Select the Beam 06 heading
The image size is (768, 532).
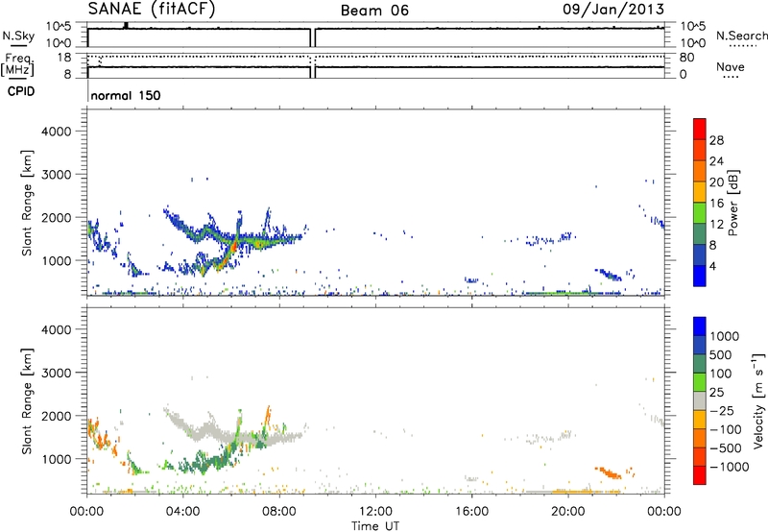point(374,11)
